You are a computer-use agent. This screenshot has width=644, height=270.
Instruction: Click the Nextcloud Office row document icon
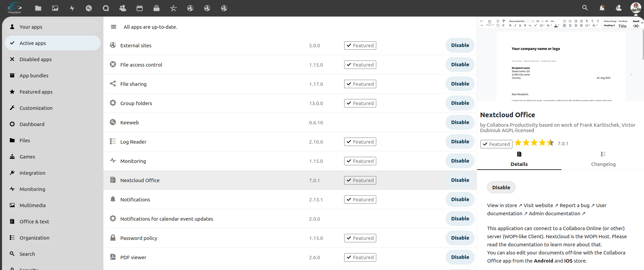pyautogui.click(x=113, y=180)
